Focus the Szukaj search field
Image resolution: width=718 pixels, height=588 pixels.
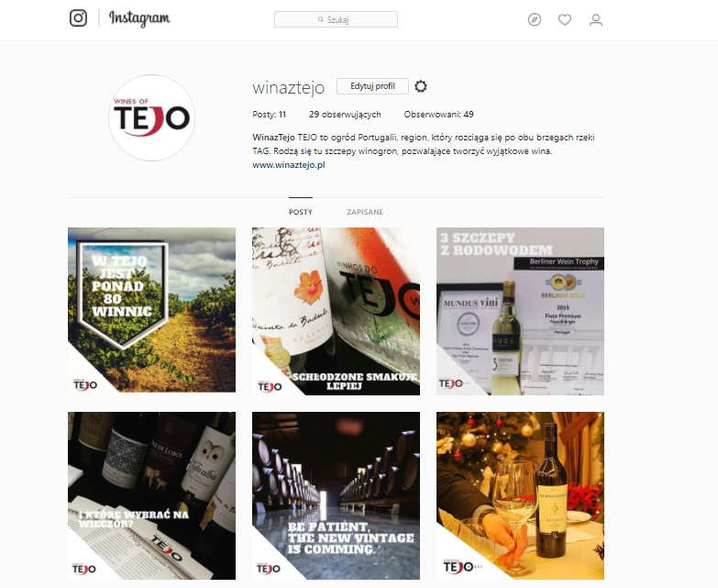(x=336, y=19)
